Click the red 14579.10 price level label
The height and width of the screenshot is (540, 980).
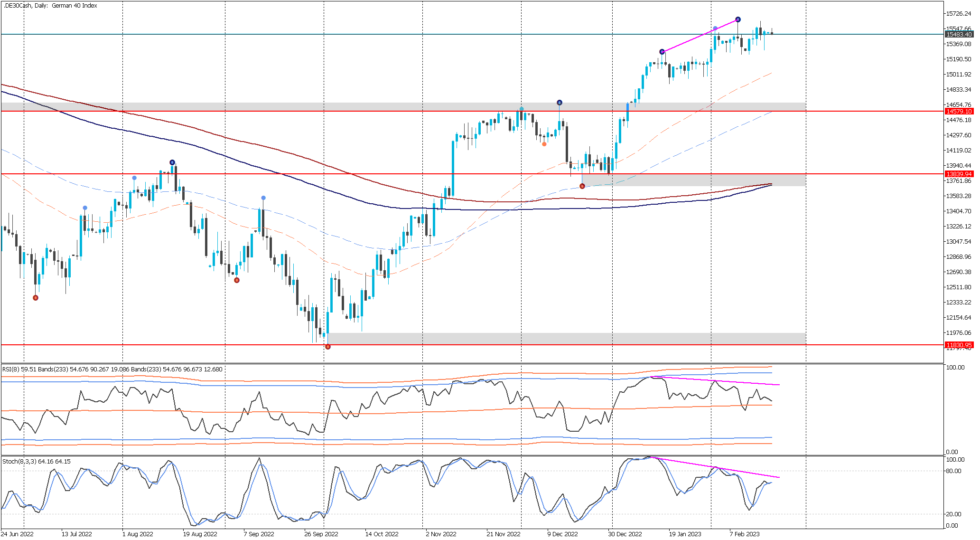tap(959, 111)
